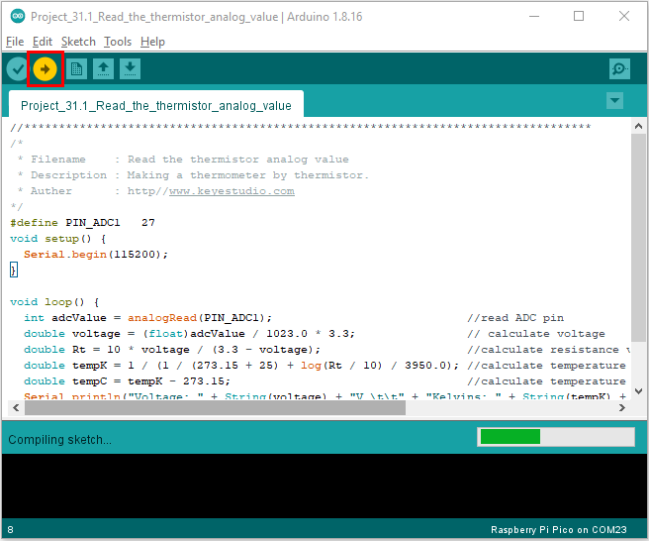The width and height of the screenshot is (650, 541).
Task: Click the 'double Rt = 10 * voltage' line
Action: [x=172, y=349]
